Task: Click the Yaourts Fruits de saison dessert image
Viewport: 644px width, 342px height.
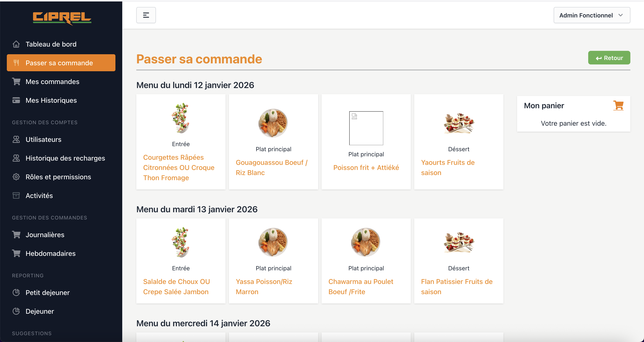Action: 459,123
